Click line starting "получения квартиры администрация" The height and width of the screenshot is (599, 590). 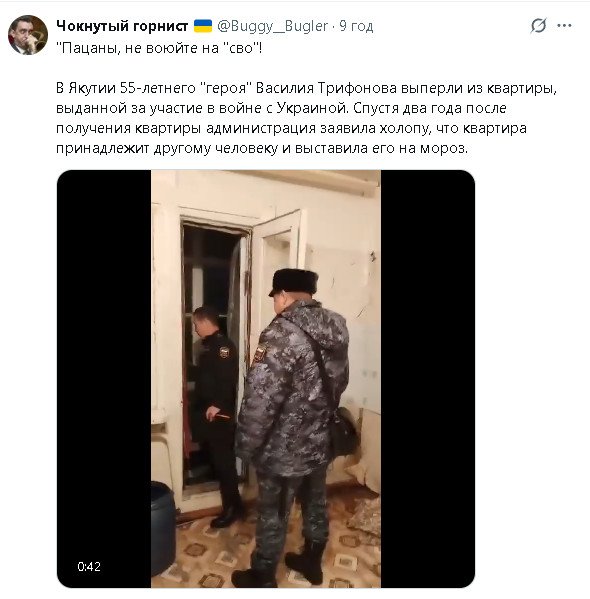[x=291, y=128]
